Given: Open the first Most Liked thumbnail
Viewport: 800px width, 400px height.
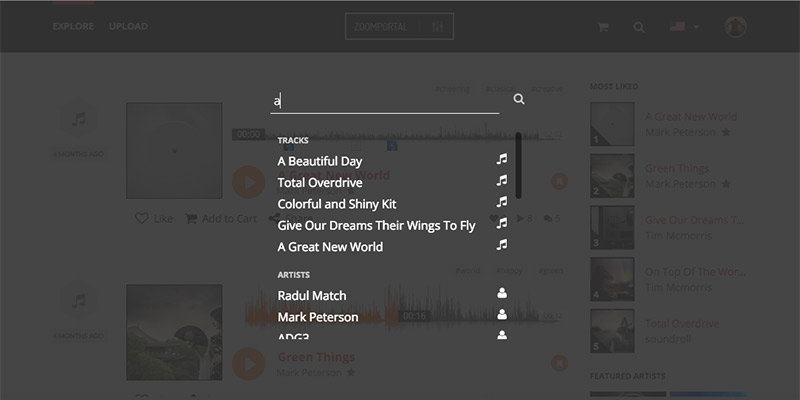Looking at the screenshot, I should click(611, 124).
